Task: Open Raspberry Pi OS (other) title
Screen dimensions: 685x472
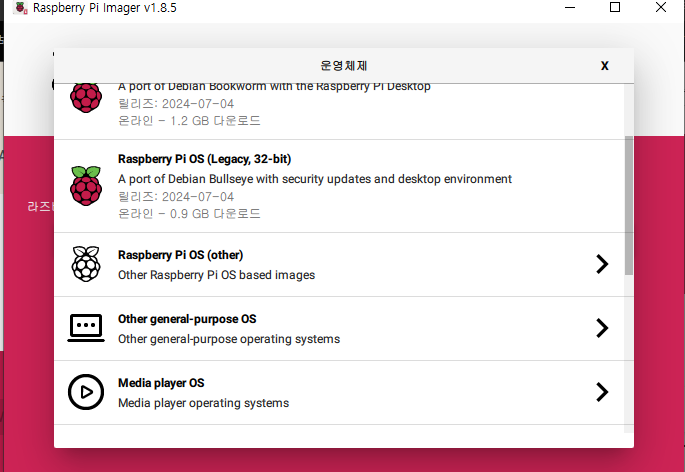Action: coord(180,255)
